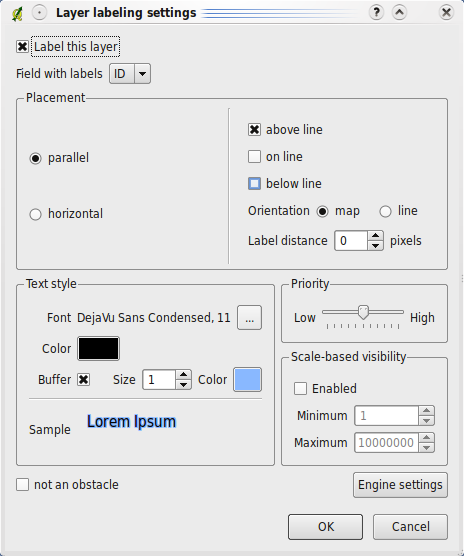
Task: Open the Field with labels dropdown
Action: 130,74
